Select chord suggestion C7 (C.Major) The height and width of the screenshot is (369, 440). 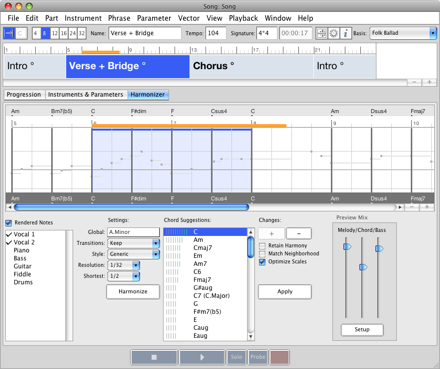point(205,296)
